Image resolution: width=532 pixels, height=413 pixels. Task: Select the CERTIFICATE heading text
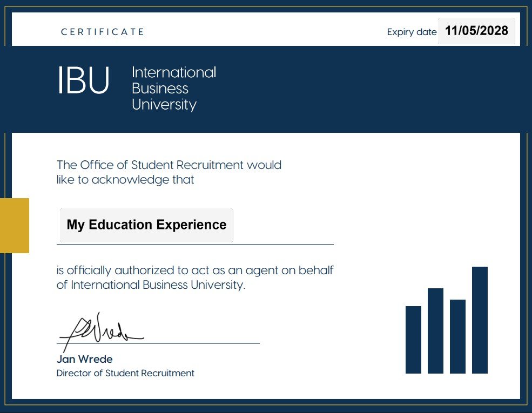103,32
